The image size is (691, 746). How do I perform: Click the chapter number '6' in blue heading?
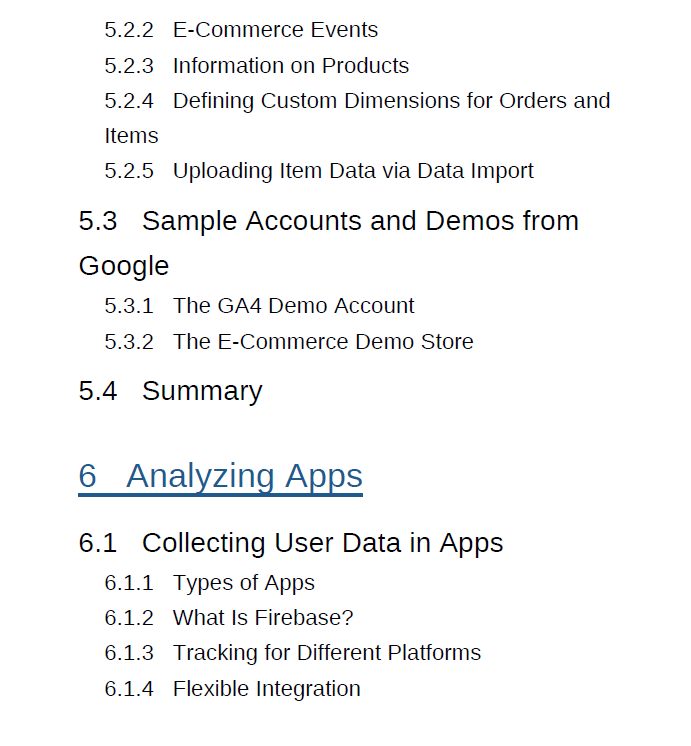point(88,476)
